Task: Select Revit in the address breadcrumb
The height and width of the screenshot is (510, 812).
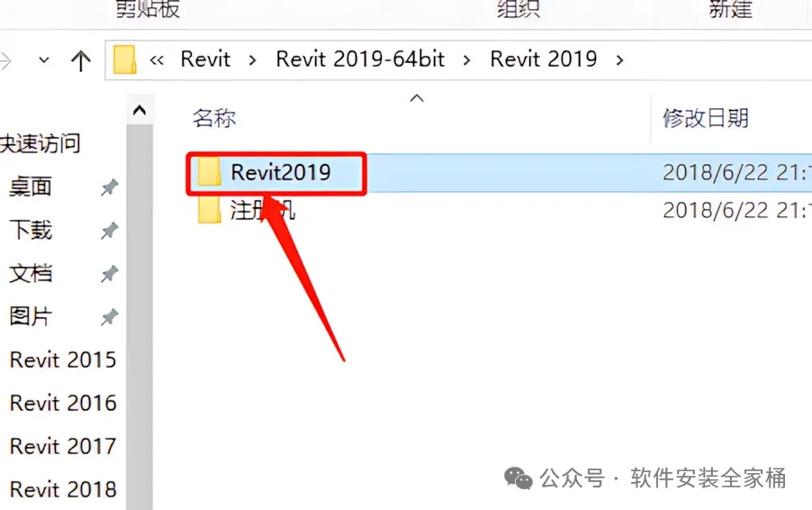Action: [205, 59]
